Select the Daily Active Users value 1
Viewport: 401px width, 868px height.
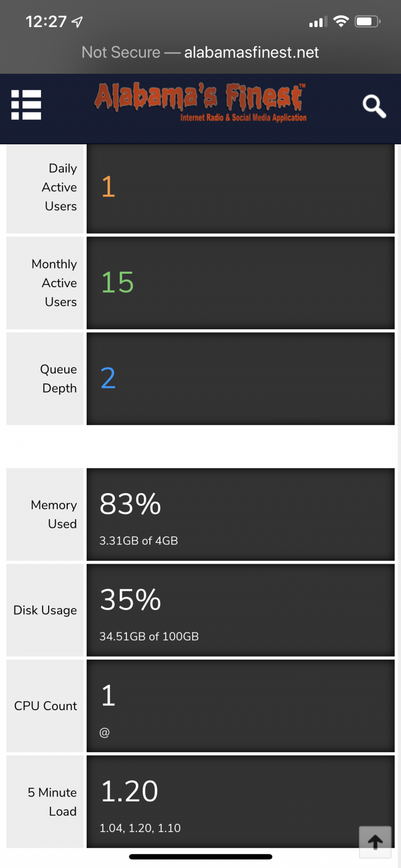point(108,187)
